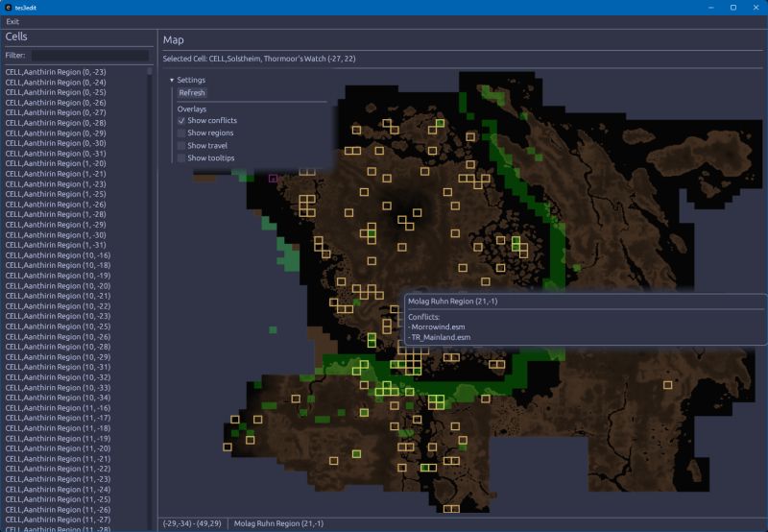
Task: Select CELL,Aanthirin Region (0, -23)
Action: (x=56, y=72)
